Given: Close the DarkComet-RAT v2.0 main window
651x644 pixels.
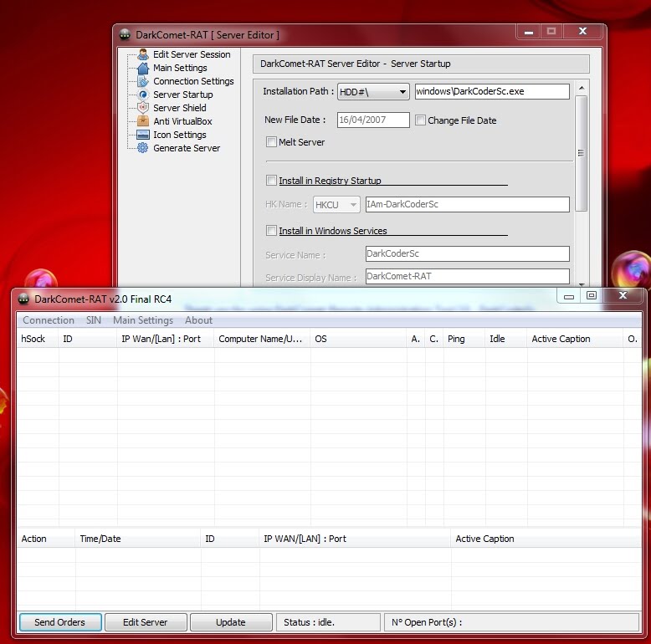Looking at the screenshot, I should (x=623, y=295).
